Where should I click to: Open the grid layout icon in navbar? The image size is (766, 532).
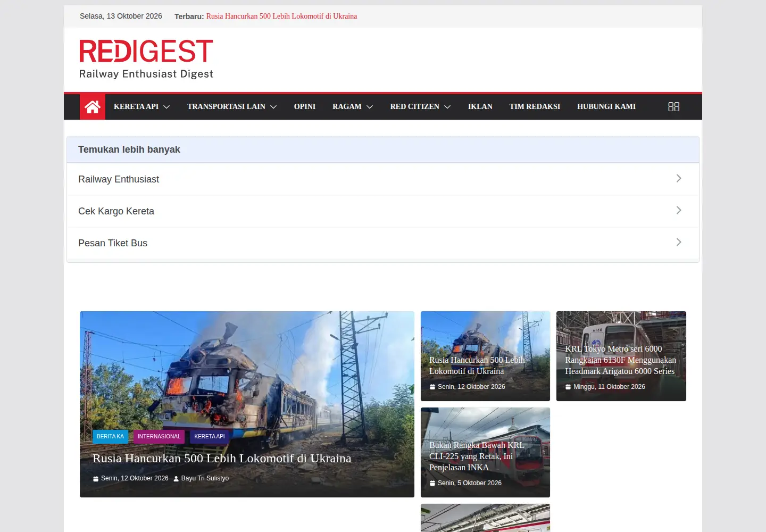[x=673, y=107]
